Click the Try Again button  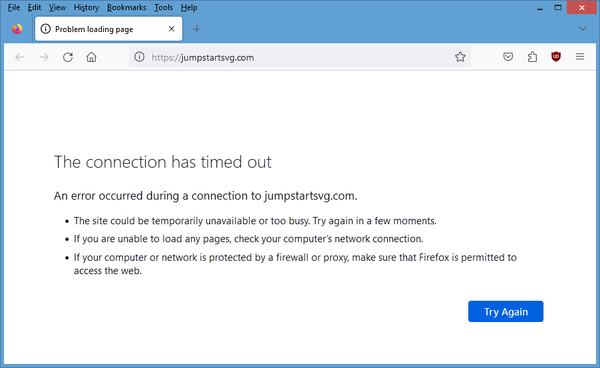[505, 311]
